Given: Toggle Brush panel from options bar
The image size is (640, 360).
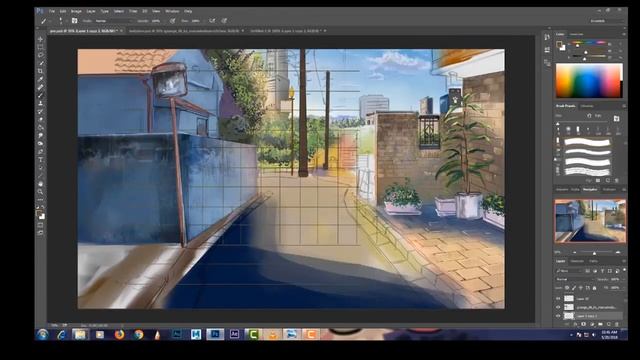Looking at the screenshot, I should pos(74,20).
